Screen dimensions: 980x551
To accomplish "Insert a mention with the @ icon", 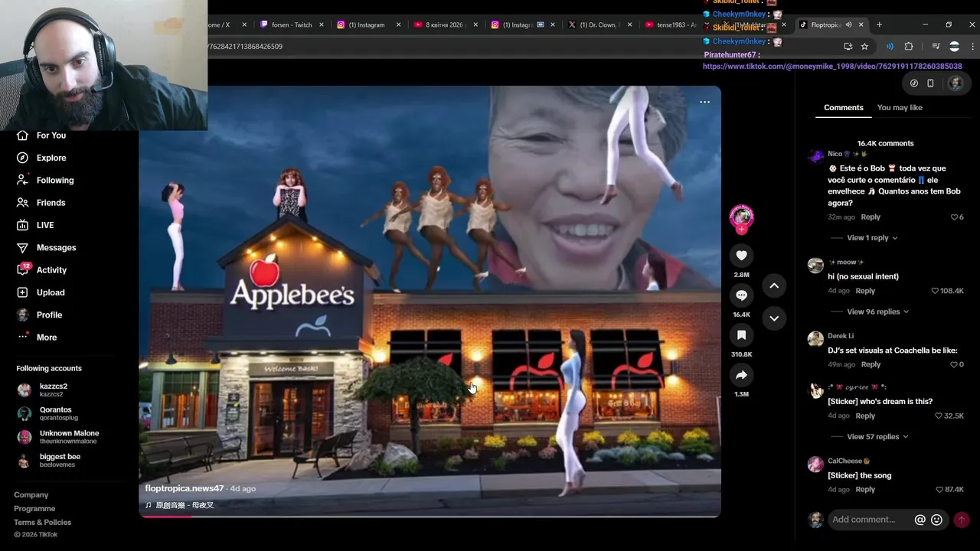I will [x=920, y=520].
